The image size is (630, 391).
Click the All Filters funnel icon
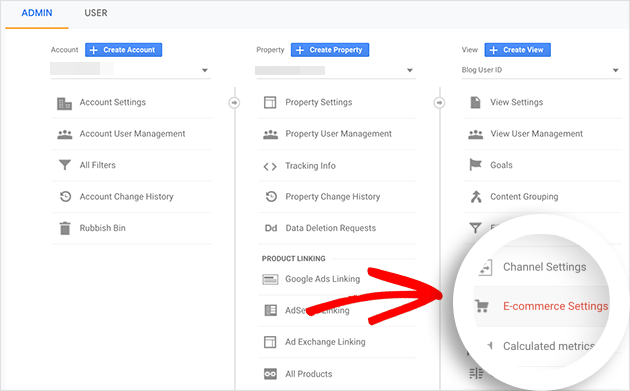click(x=65, y=165)
